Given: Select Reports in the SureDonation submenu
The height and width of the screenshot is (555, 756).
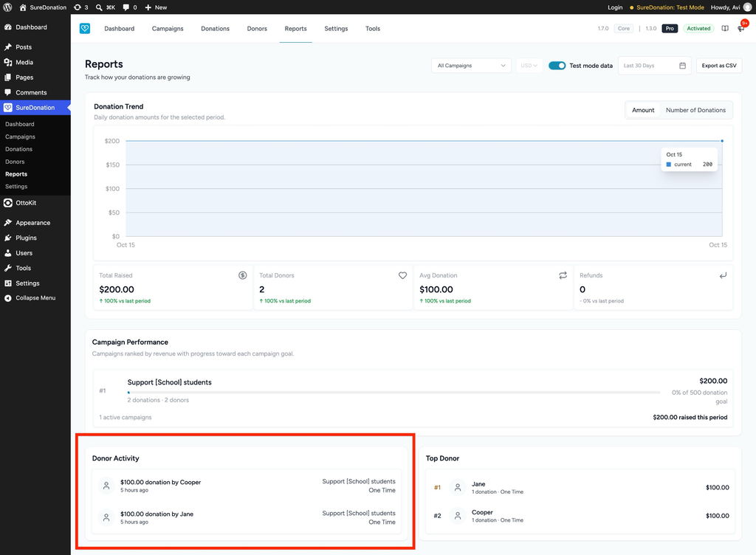Looking at the screenshot, I should 16,174.
